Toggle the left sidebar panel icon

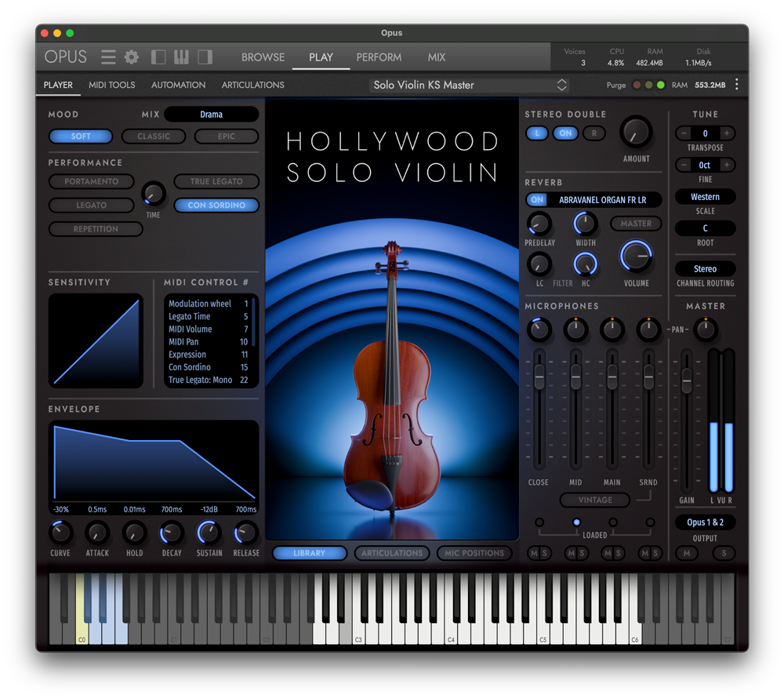click(158, 57)
